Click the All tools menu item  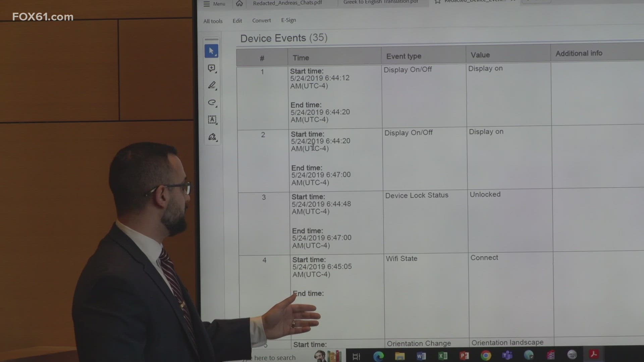(x=212, y=20)
